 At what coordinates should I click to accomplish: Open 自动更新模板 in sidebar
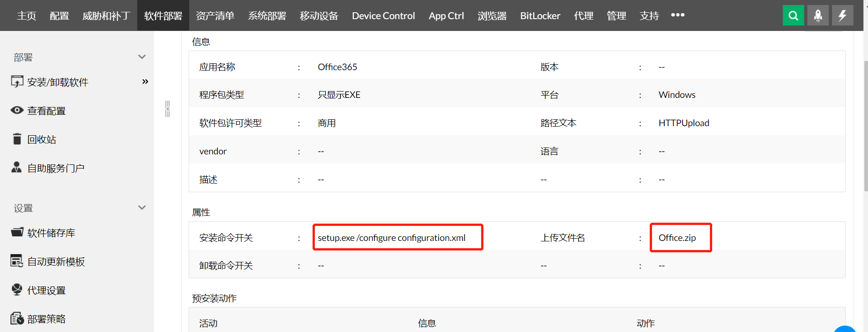point(56,262)
